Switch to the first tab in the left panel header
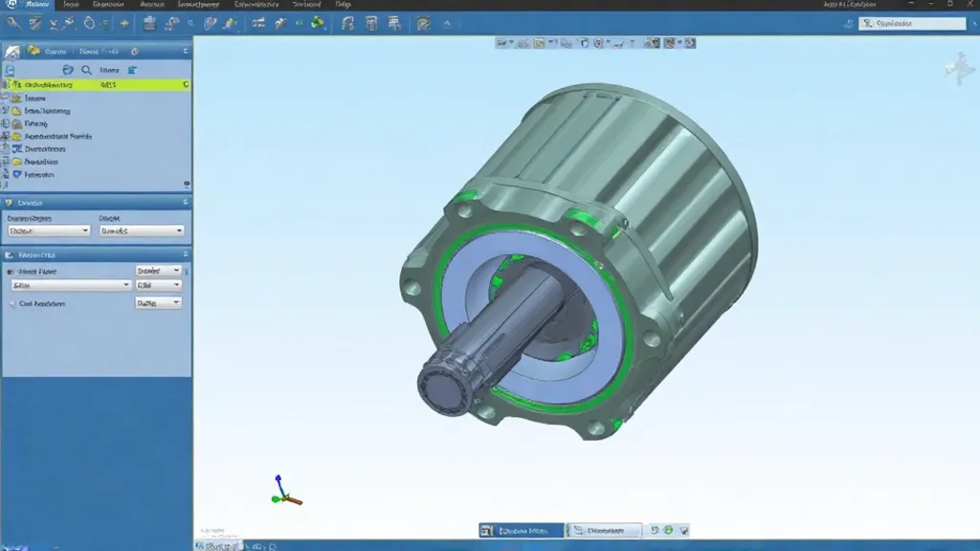 pos(56,52)
